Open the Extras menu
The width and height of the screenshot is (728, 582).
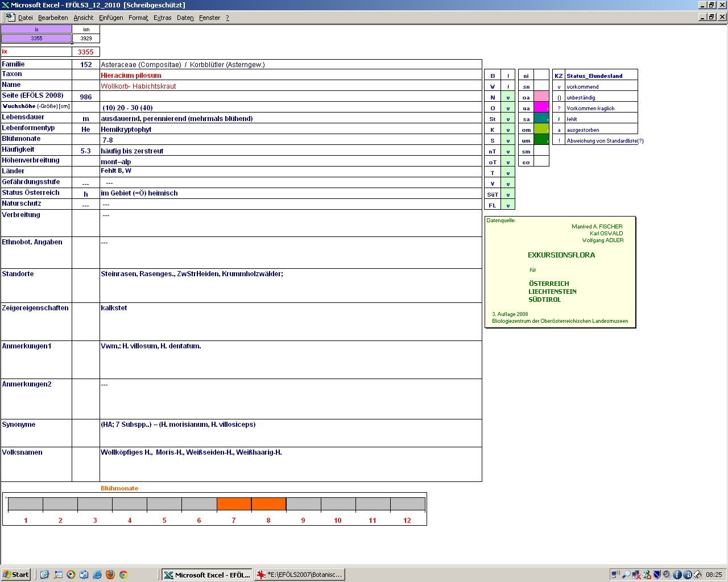tap(163, 18)
